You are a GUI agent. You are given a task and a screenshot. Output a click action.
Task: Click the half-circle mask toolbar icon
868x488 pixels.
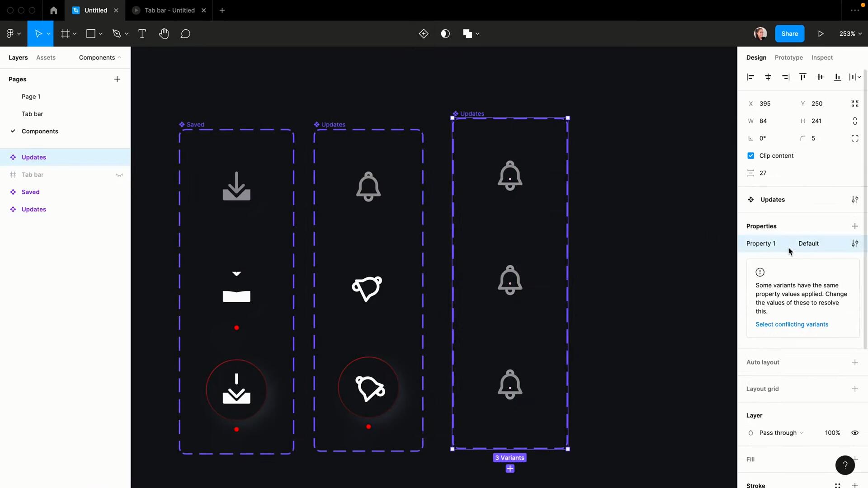(x=445, y=34)
